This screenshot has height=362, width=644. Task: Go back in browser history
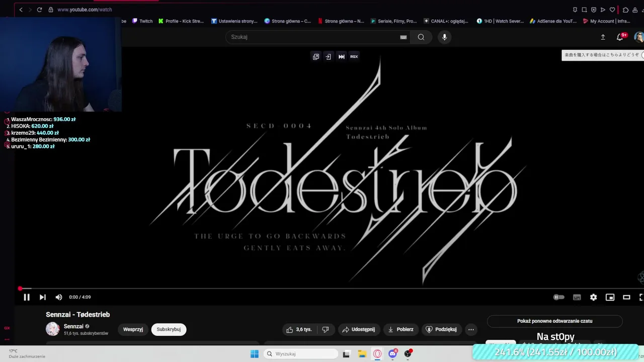(21, 10)
